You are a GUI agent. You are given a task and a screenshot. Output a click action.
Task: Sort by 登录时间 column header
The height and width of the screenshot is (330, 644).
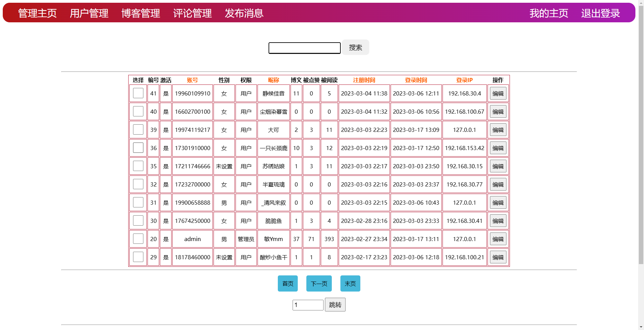(x=416, y=80)
